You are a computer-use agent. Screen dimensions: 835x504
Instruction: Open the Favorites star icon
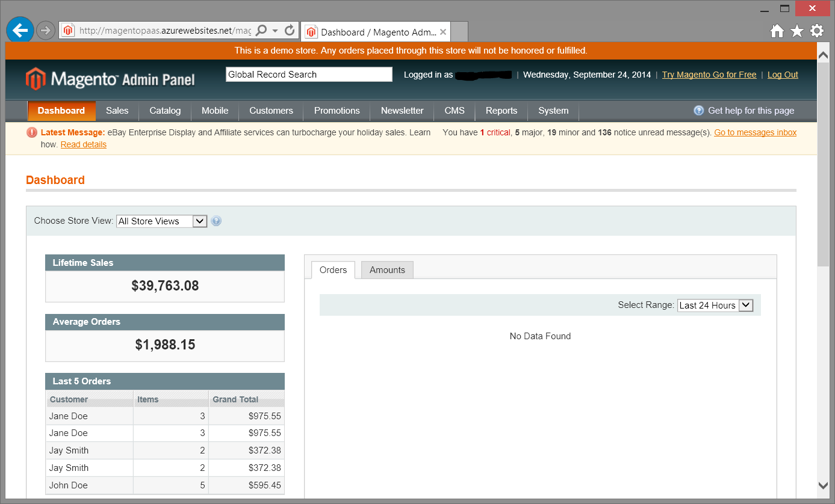pos(797,31)
